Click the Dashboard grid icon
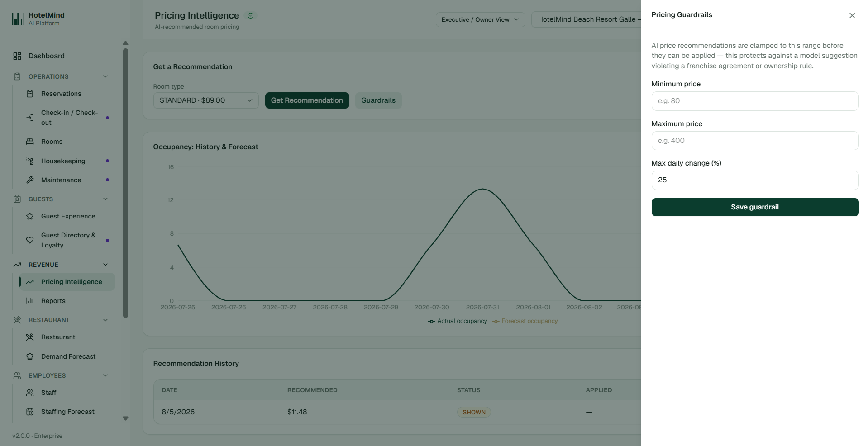This screenshot has width=868, height=446. (x=17, y=56)
